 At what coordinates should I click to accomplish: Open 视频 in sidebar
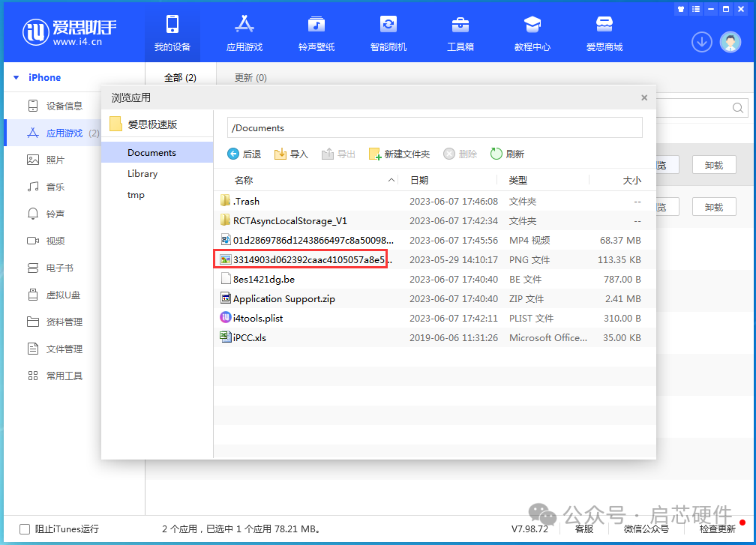(x=46, y=241)
